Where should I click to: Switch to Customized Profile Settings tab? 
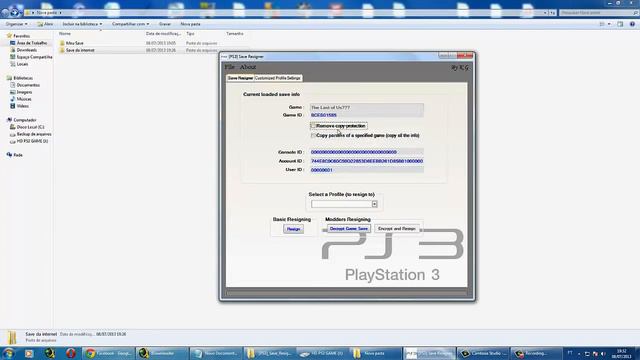pos(278,78)
